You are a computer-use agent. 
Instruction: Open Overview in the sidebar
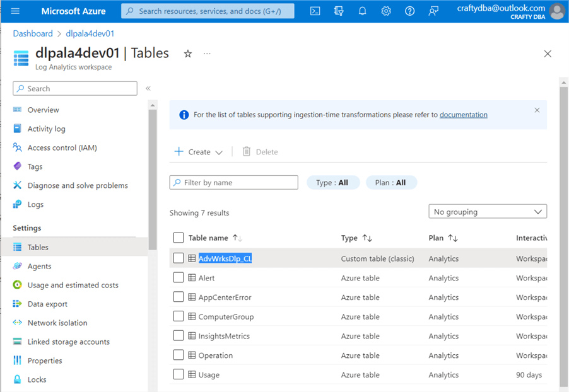(43, 110)
